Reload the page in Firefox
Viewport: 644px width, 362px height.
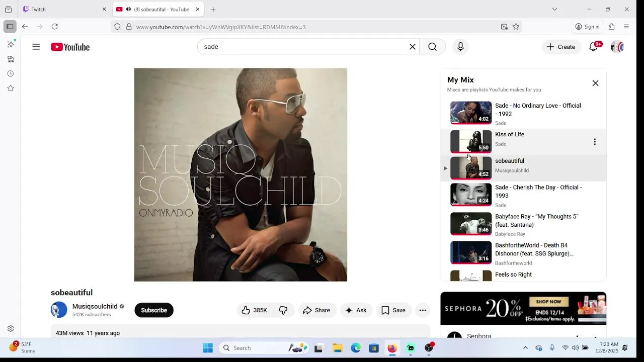[55, 27]
